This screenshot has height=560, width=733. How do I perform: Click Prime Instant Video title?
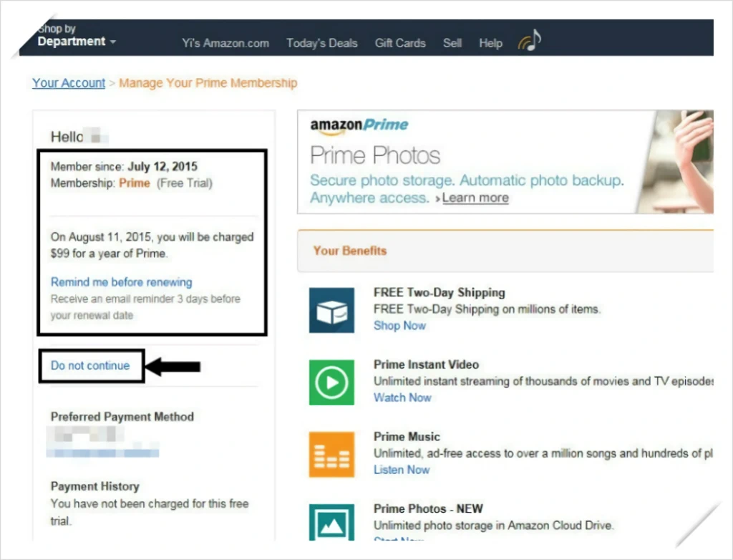pyautogui.click(x=427, y=365)
